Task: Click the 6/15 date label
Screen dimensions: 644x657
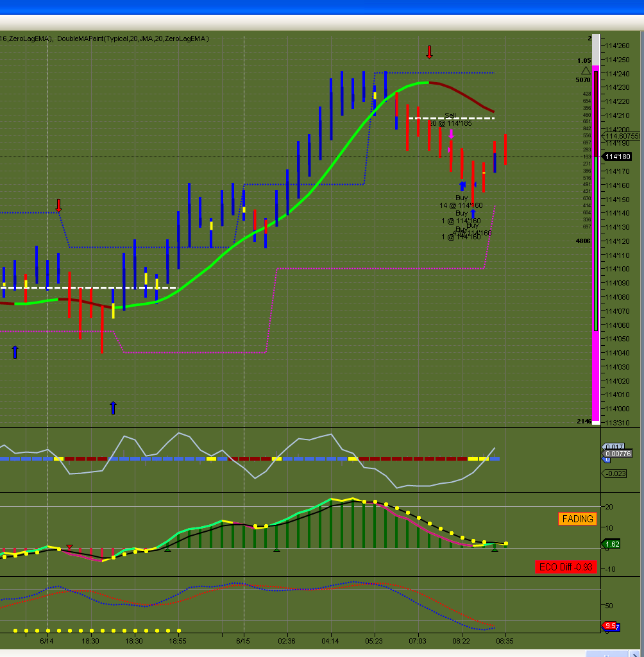Action: coord(242,641)
